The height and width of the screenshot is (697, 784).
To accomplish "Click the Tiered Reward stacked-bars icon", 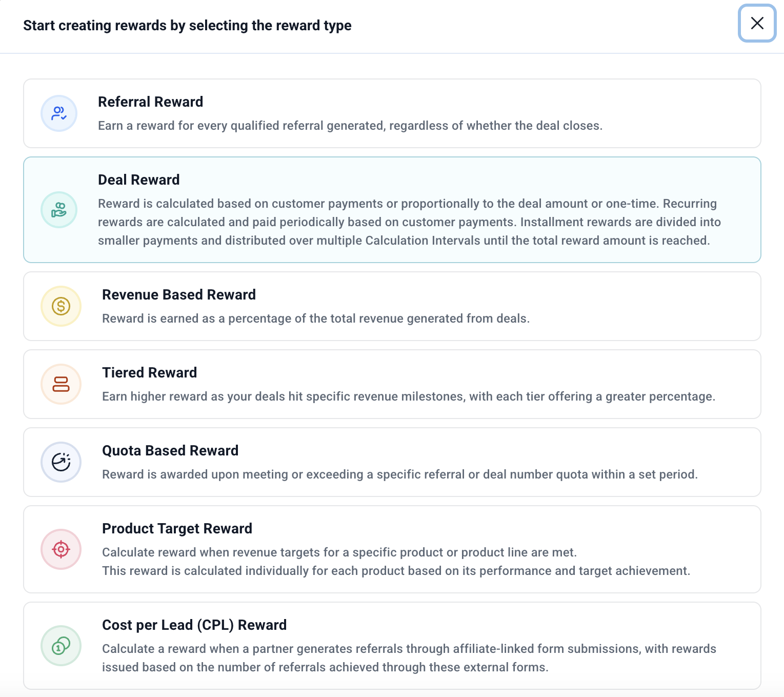I will [x=61, y=384].
